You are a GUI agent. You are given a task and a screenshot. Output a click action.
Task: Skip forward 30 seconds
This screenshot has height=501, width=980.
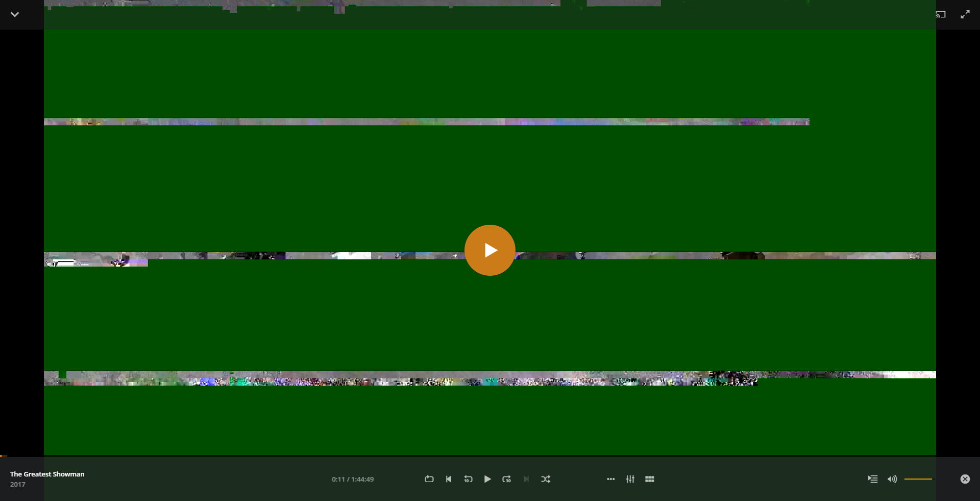tap(507, 479)
